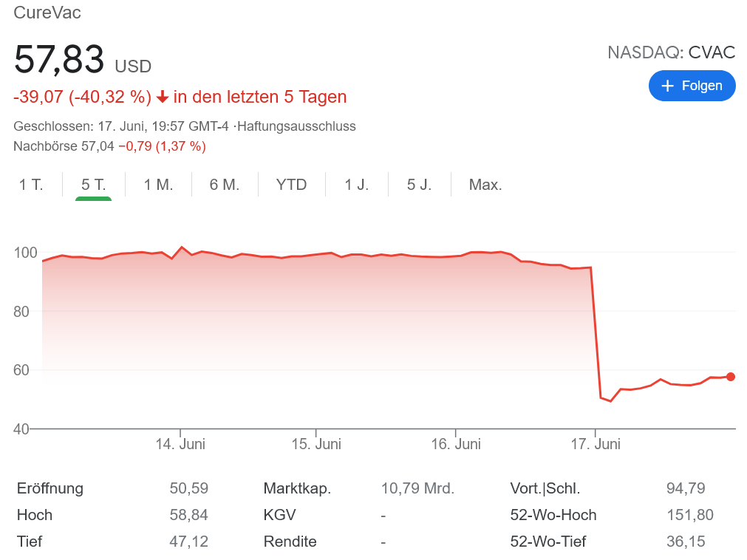Click the 15. Juni timeline marker

(316, 444)
